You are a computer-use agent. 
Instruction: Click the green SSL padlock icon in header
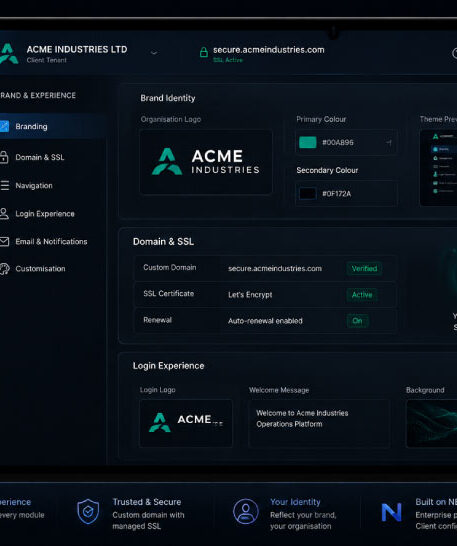point(204,53)
